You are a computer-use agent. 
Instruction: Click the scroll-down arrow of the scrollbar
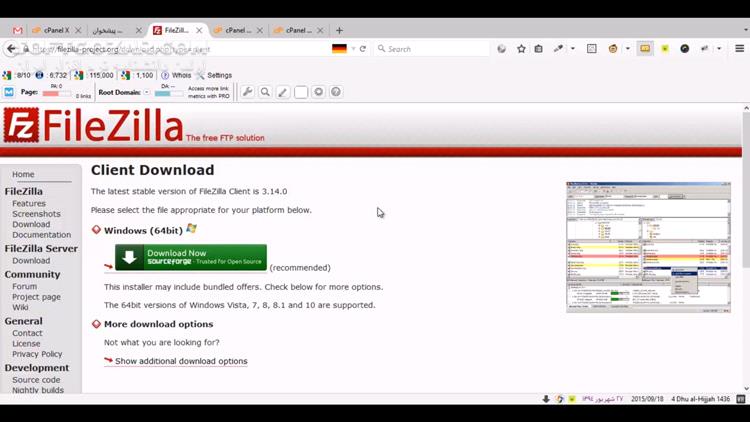click(x=746, y=389)
